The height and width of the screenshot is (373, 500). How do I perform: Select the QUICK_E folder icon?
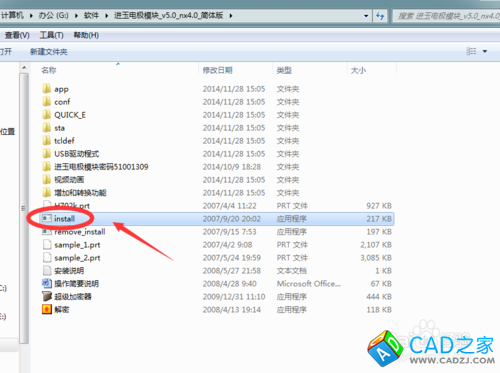click(x=47, y=115)
